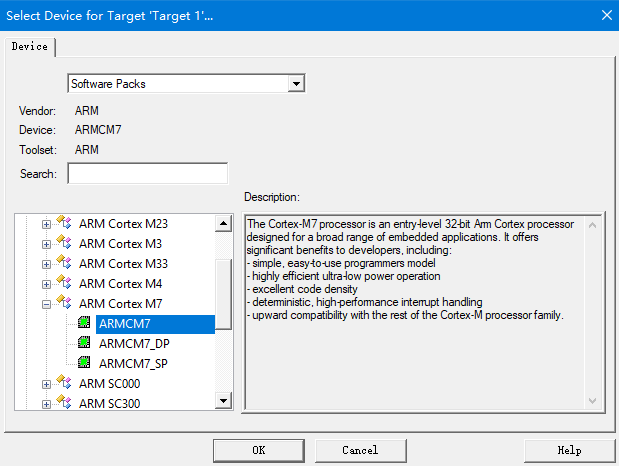Click the Device value ARMCM7 above Toolset
Image resolution: width=619 pixels, height=466 pixels.
98,130
